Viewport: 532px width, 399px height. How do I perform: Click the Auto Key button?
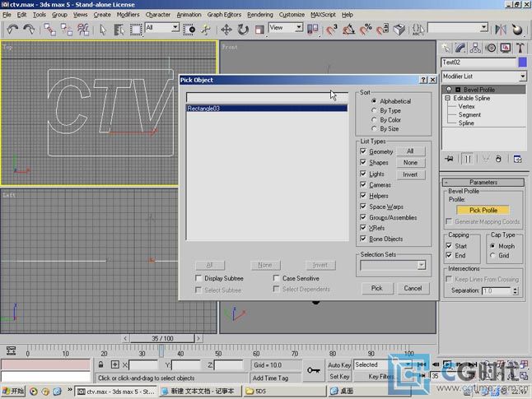click(x=339, y=365)
